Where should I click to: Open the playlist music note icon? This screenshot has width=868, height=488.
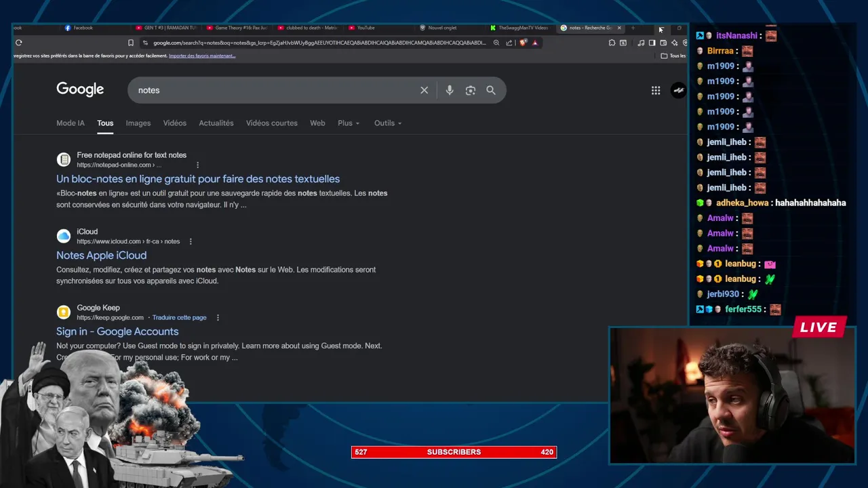(641, 43)
